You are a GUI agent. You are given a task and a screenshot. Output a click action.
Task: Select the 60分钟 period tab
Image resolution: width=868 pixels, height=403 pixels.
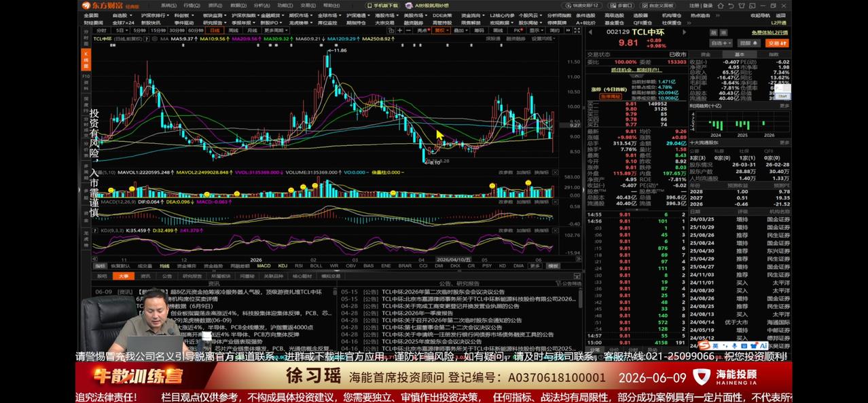(195, 30)
